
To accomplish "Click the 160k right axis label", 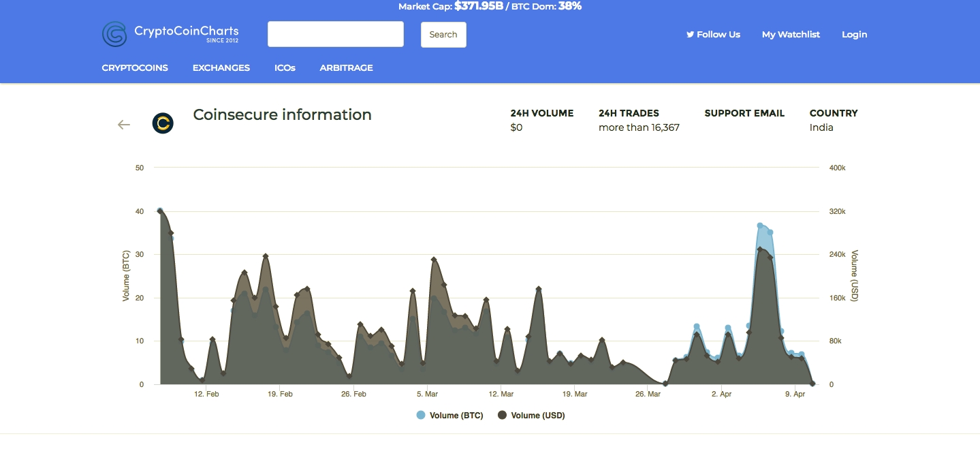I will (837, 298).
